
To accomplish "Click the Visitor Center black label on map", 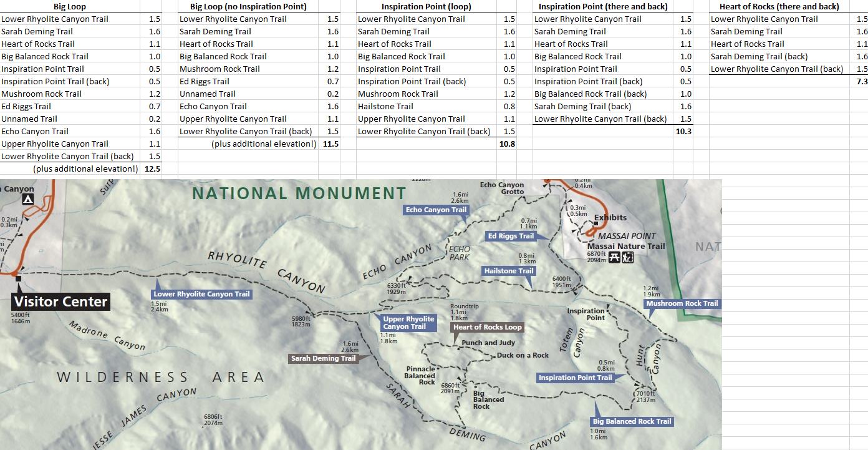I will pyautogui.click(x=61, y=301).
